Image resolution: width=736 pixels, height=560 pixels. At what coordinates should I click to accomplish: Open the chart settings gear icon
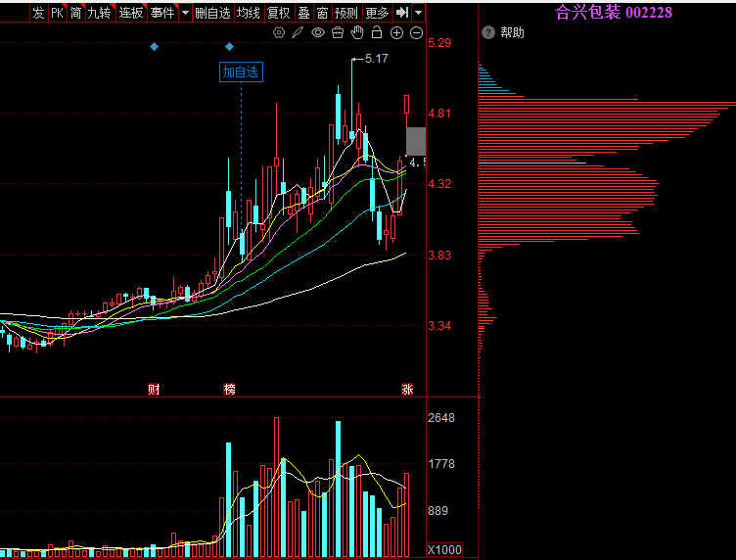point(279,32)
